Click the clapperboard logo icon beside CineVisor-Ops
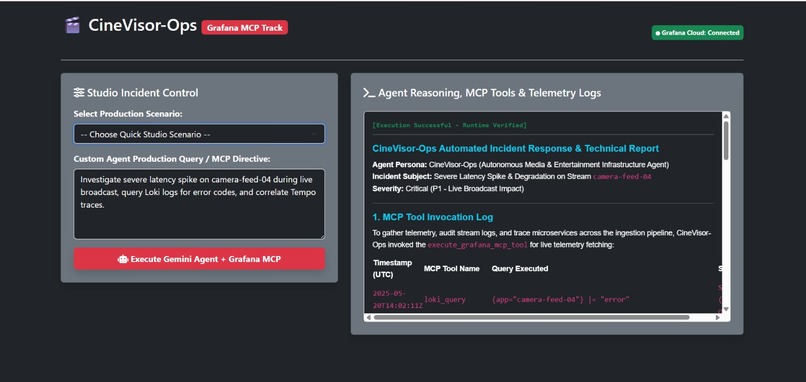This screenshot has width=806, height=382. click(x=72, y=25)
